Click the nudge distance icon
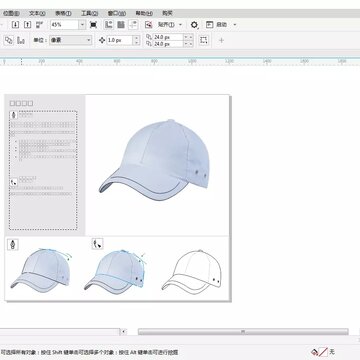 102,40
